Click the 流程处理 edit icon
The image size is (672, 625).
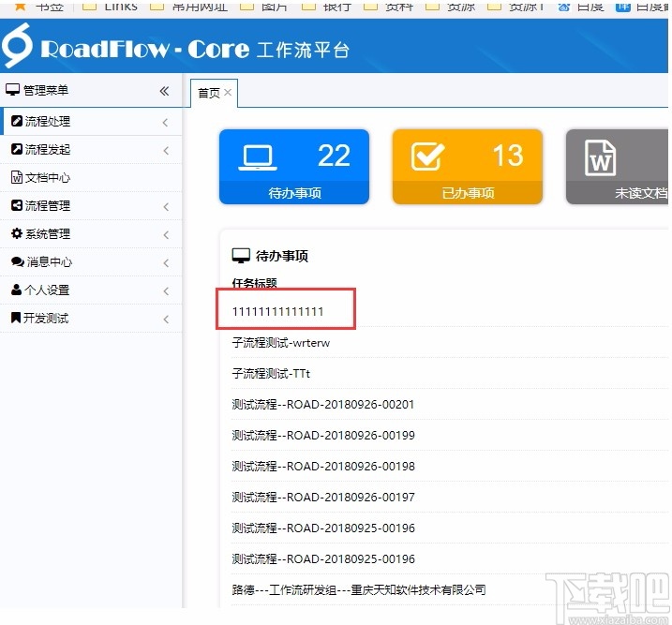click(17, 121)
